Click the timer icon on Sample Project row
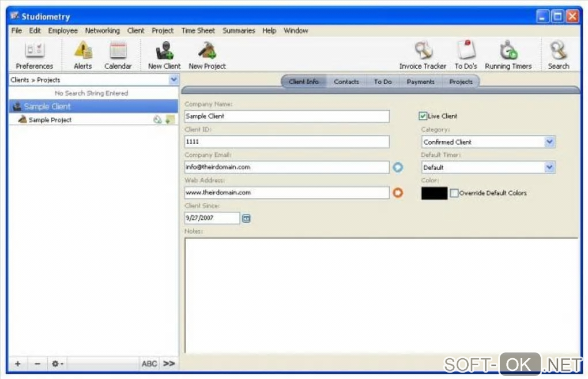 pos(158,120)
